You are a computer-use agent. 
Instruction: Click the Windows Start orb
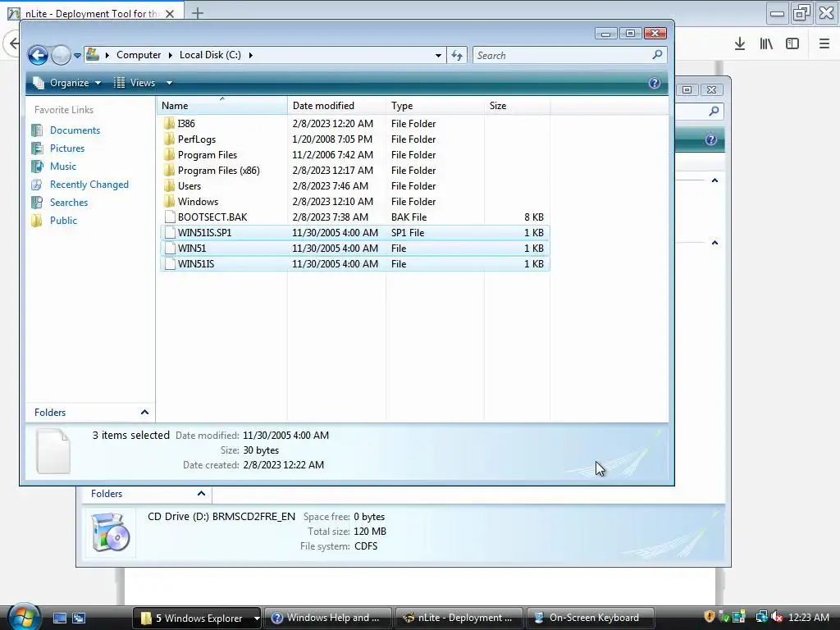(x=24, y=617)
